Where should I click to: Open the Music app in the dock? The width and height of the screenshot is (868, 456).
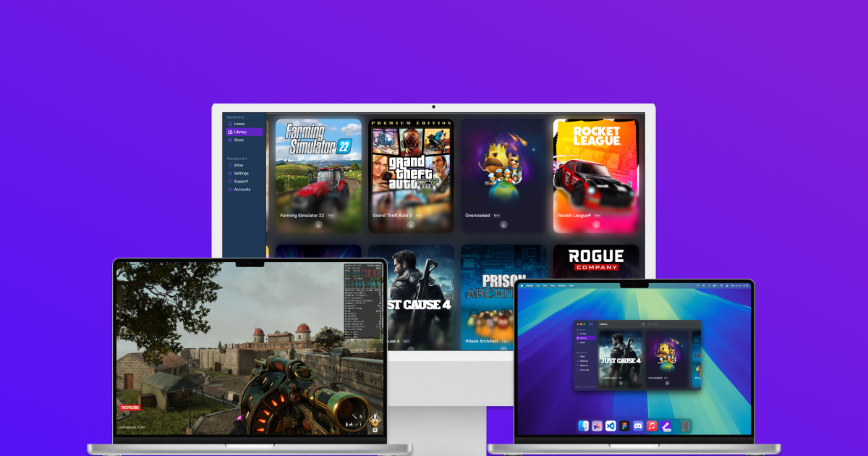[x=651, y=426]
